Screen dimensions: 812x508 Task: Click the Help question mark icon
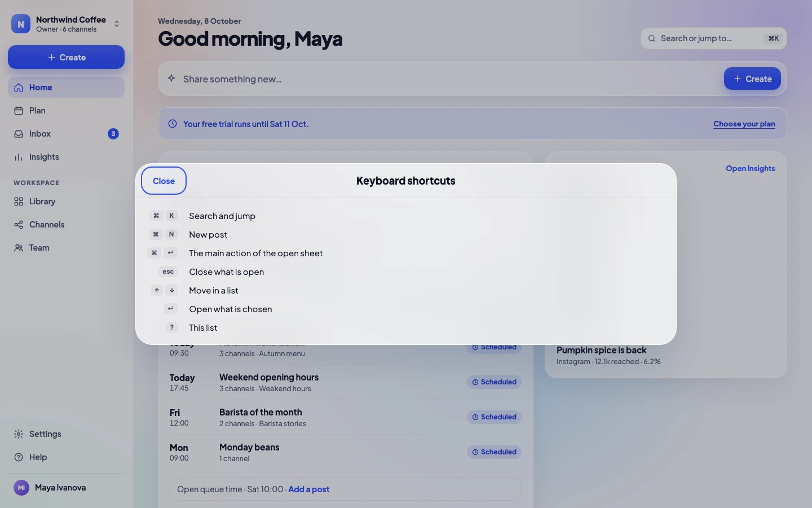[x=19, y=457]
